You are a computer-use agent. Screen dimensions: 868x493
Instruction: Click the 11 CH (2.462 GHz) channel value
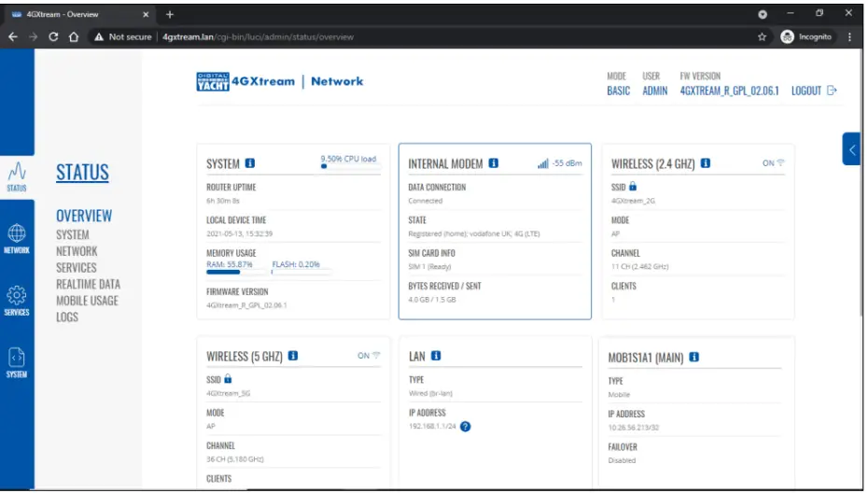click(639, 267)
